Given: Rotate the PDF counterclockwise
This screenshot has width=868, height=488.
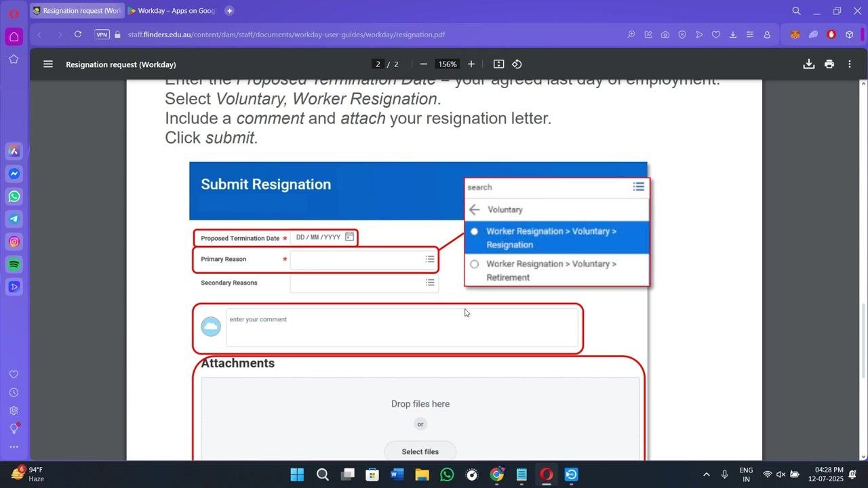Looking at the screenshot, I should 517,64.
